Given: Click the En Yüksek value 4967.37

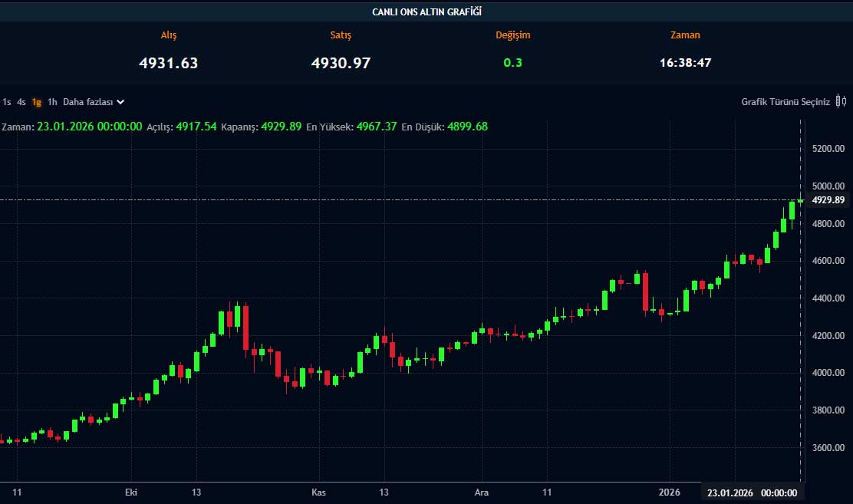Looking at the screenshot, I should [377, 127].
